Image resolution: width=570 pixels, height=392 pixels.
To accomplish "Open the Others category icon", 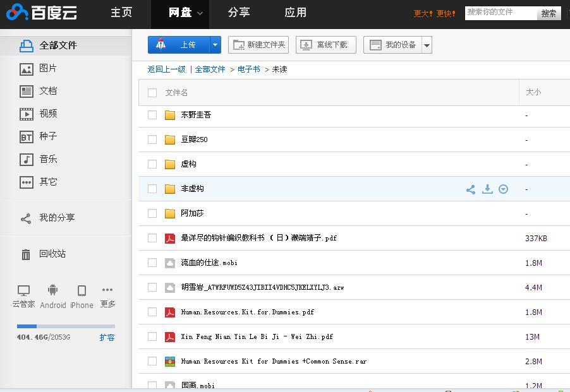I will pos(26,182).
